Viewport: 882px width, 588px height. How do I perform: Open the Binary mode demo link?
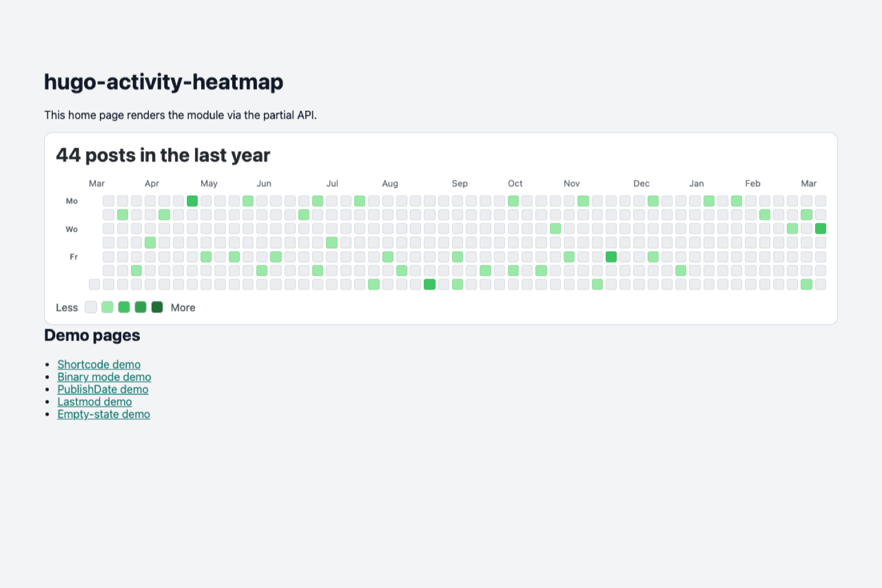pos(104,377)
